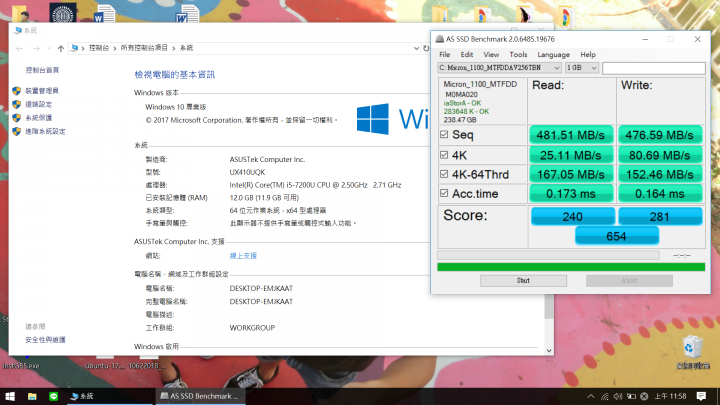Viewport: 720px width, 405px height.
Task: Select the Recycle Bin desktop icon
Action: pos(692,352)
